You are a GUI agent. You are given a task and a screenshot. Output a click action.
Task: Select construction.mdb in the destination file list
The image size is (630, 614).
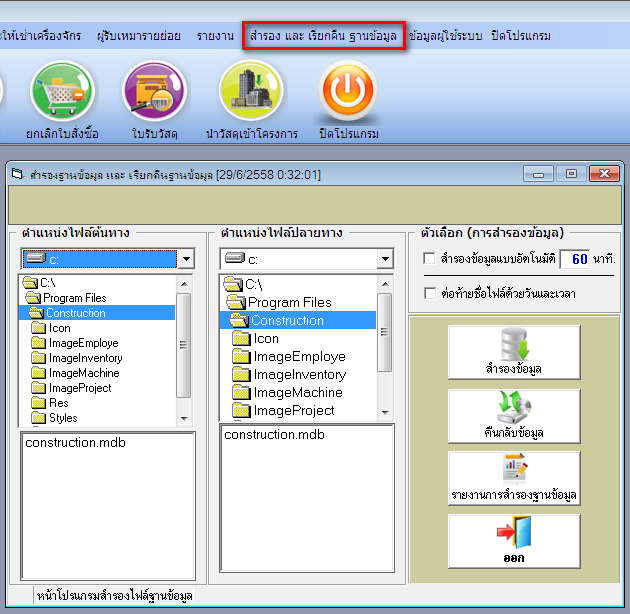274,434
